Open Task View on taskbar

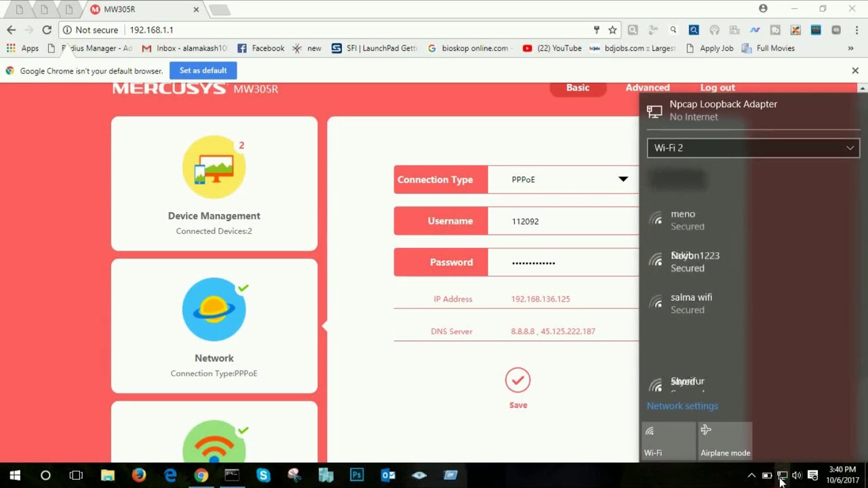(x=76, y=475)
